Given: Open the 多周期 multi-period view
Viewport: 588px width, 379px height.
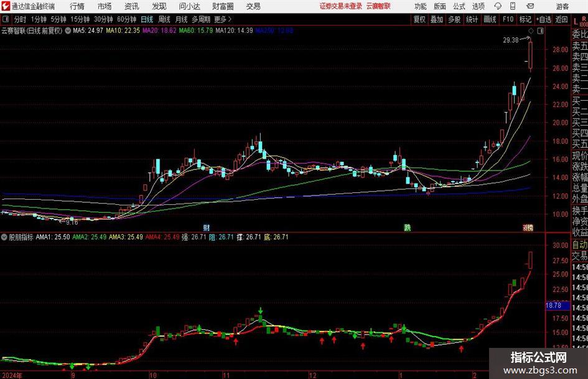Looking at the screenshot, I should pos(201,19).
